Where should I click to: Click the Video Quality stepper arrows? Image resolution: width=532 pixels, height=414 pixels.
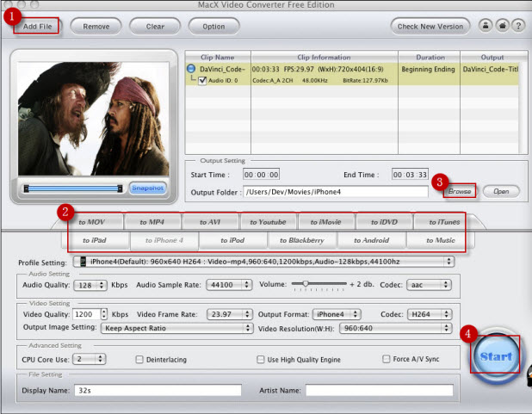point(104,314)
